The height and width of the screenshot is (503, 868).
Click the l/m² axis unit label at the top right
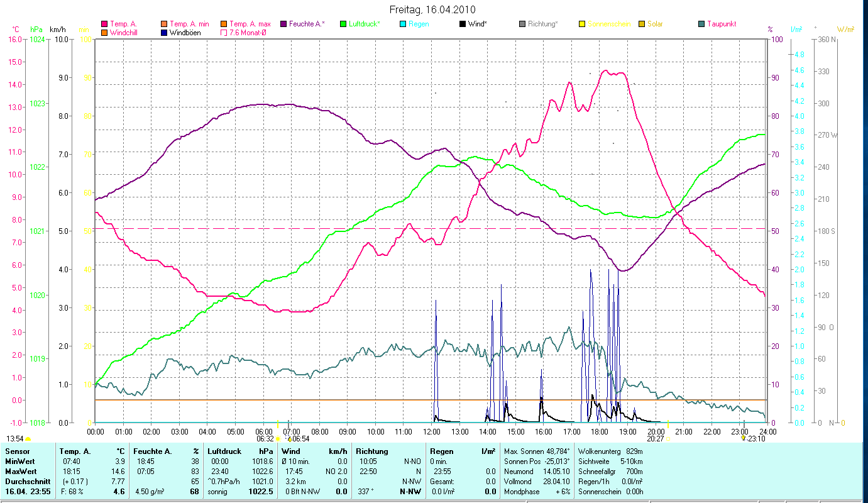coord(796,30)
